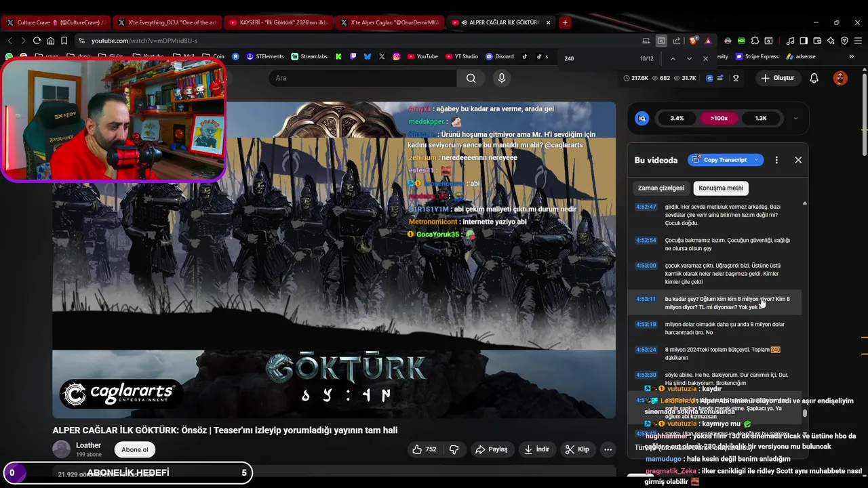Open transcript panel three-dot options
This screenshot has height=488, width=868.
(x=776, y=160)
